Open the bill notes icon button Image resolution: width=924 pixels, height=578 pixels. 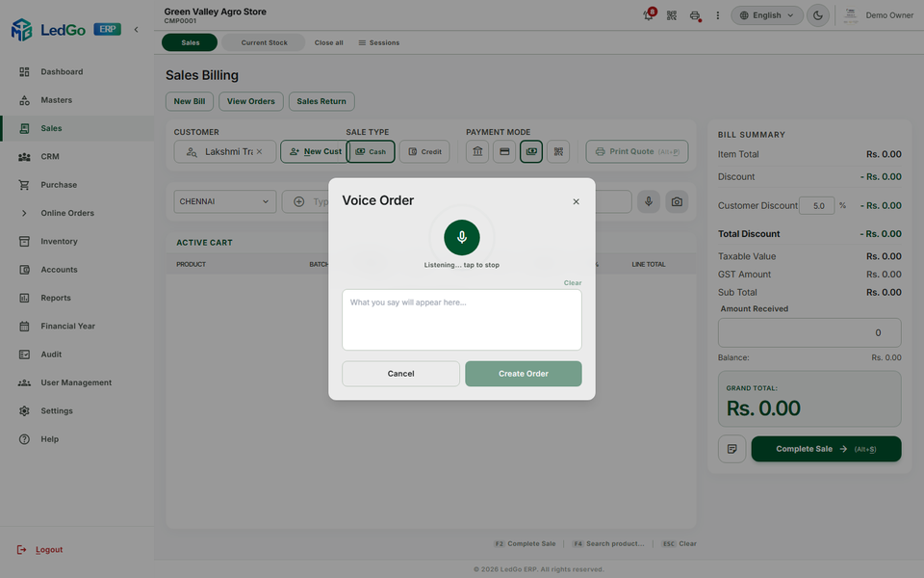pos(731,449)
